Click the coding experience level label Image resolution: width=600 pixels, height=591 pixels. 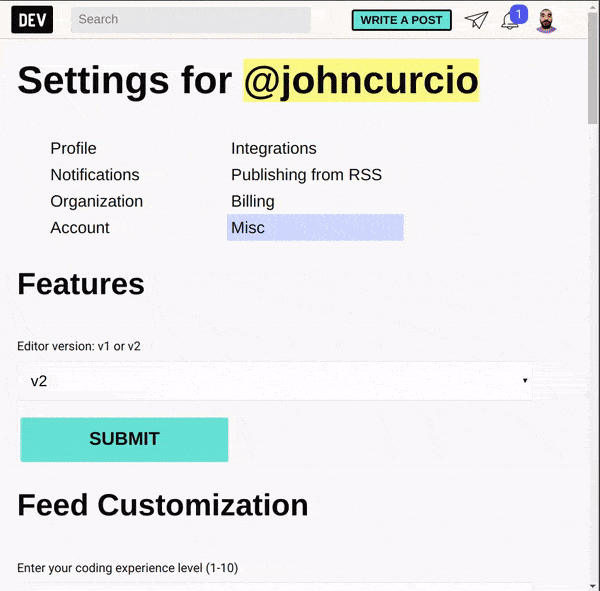click(127, 568)
